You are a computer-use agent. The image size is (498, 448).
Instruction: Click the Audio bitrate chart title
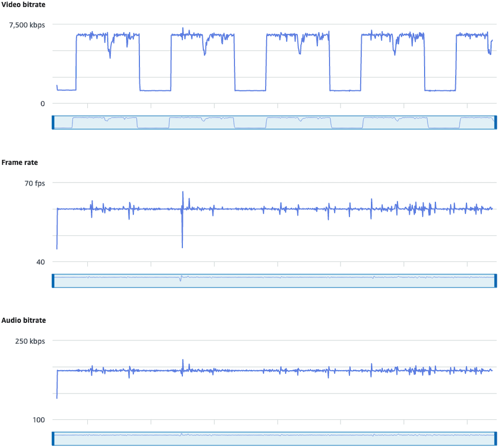click(22, 320)
